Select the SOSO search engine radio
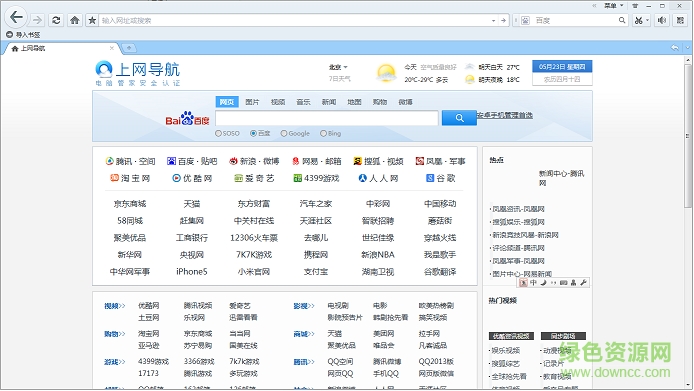694x391 pixels. [x=218, y=133]
